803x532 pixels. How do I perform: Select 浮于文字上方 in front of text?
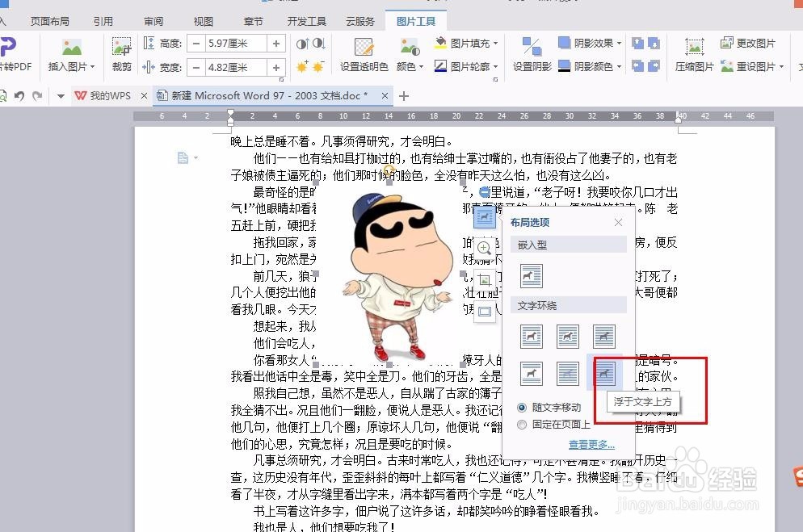click(x=603, y=374)
